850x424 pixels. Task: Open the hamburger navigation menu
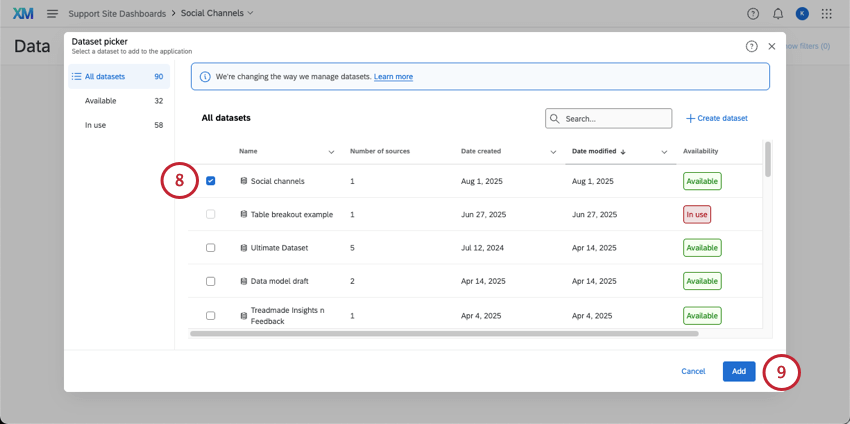(x=52, y=13)
